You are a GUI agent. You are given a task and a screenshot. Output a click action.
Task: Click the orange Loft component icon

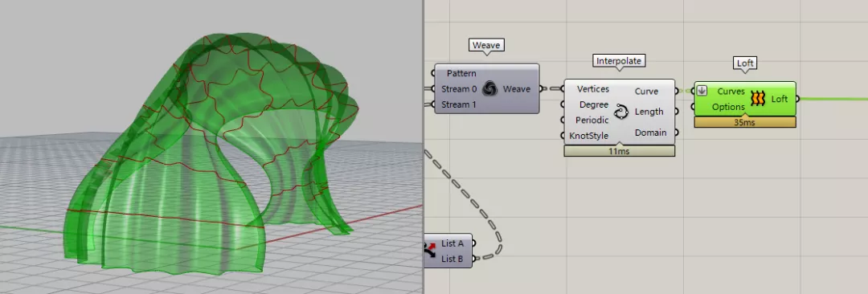tap(758, 99)
